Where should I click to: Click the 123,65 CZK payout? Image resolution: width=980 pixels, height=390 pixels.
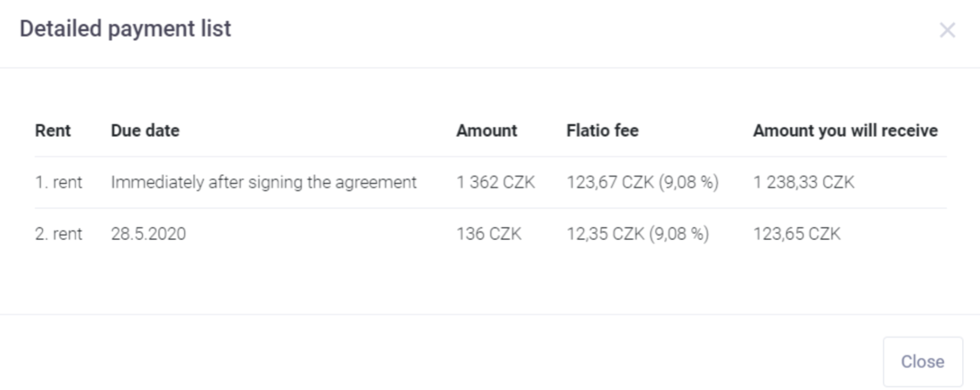pos(796,234)
